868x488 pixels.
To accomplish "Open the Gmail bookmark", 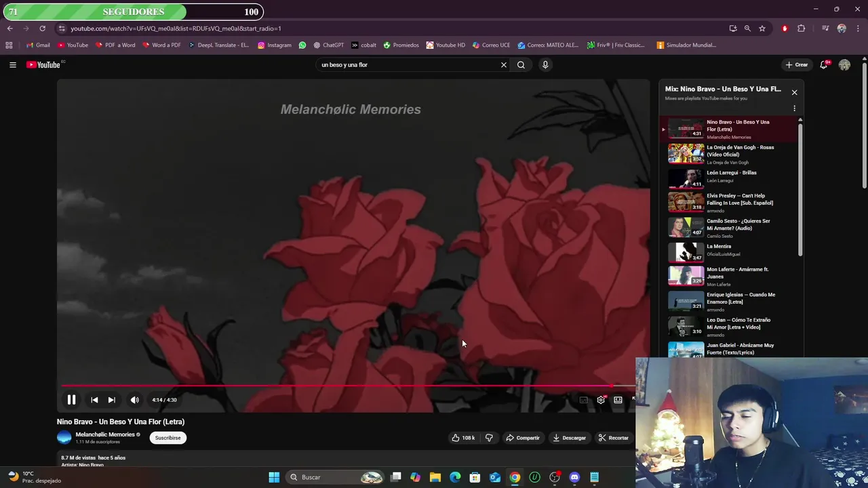I will pyautogui.click(x=38, y=45).
